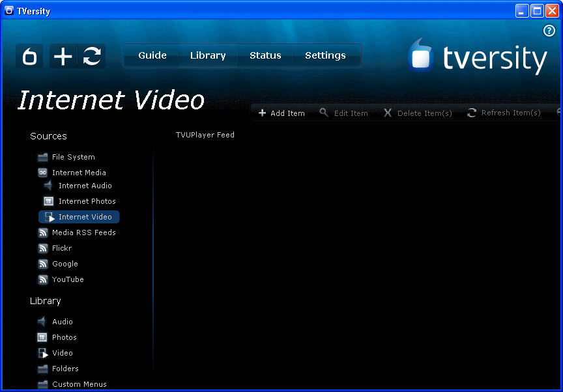Screen dimensions: 563x392
Task: Click the Sources section heading
Action: pos(48,136)
